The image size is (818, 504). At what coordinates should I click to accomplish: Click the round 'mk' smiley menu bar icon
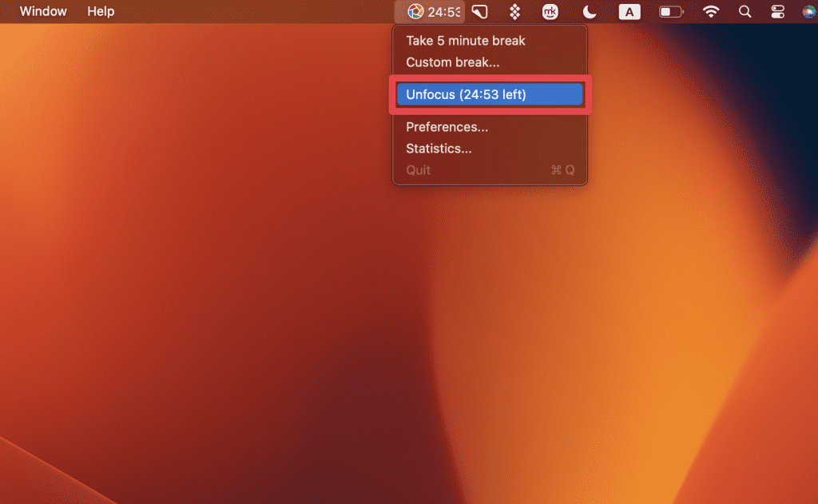[550, 11]
